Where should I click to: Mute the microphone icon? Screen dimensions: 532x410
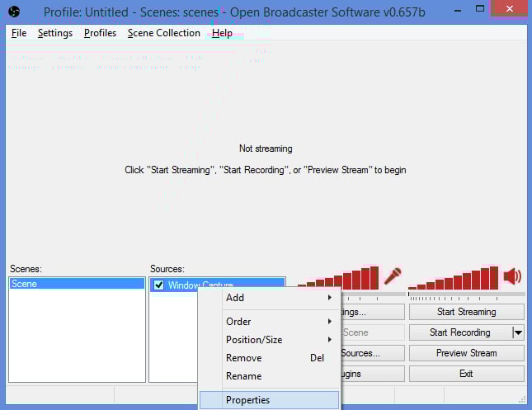click(393, 276)
